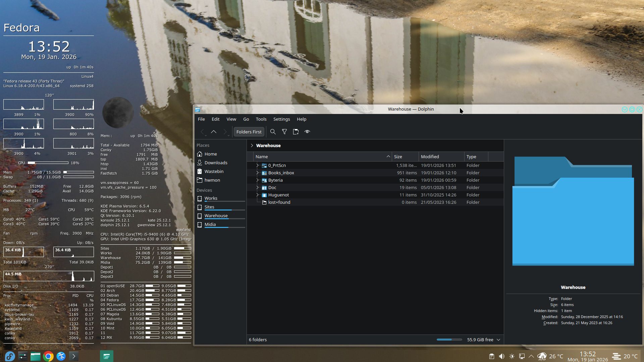Image resolution: width=644 pixels, height=362 pixels.
Task: Open the filter bar with funnel icon
Action: [284, 132]
